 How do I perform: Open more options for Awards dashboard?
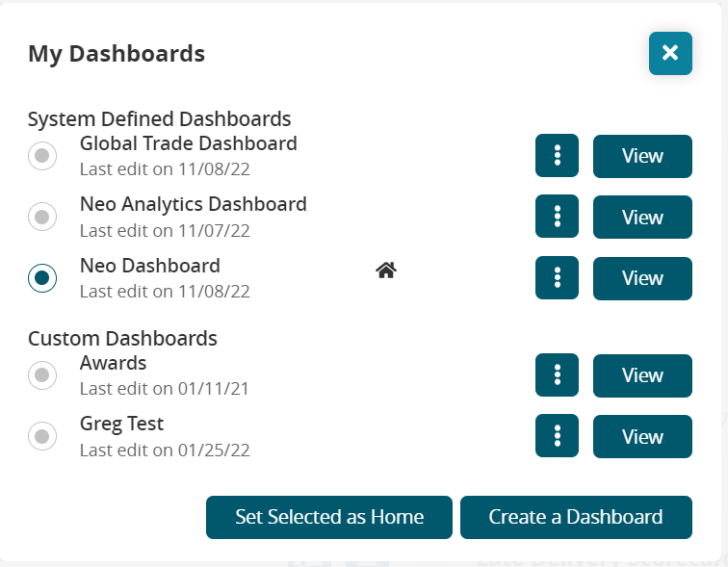[x=557, y=375]
